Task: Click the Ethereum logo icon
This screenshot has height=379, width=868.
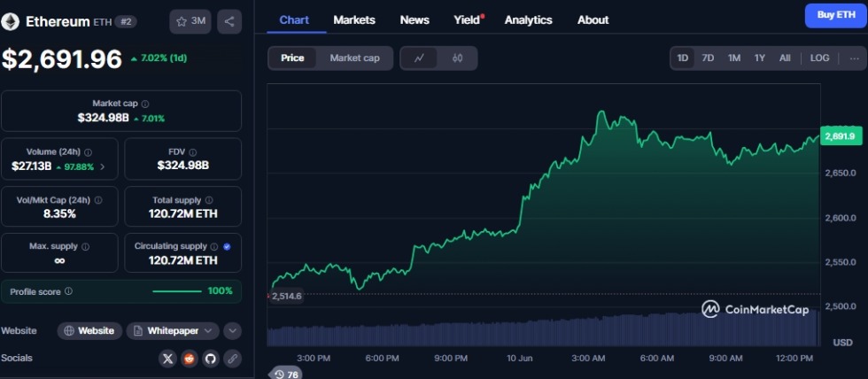Action: click(11, 21)
